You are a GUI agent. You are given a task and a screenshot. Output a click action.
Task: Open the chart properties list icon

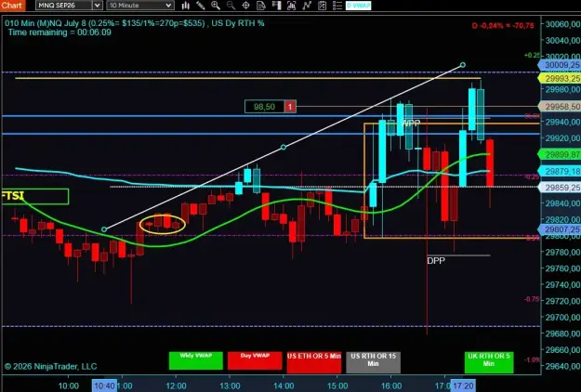point(337,6)
